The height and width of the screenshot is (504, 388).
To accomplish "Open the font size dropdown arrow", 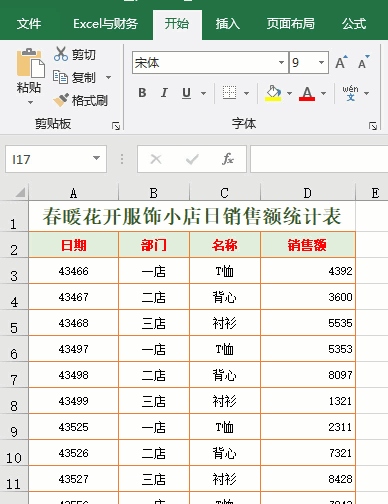I will tap(321, 62).
